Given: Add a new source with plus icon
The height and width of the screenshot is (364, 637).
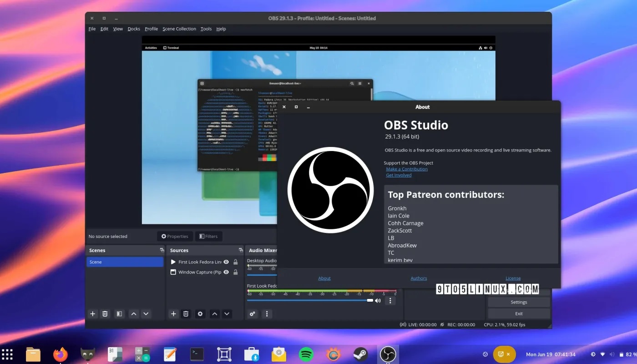Looking at the screenshot, I should pyautogui.click(x=173, y=314).
